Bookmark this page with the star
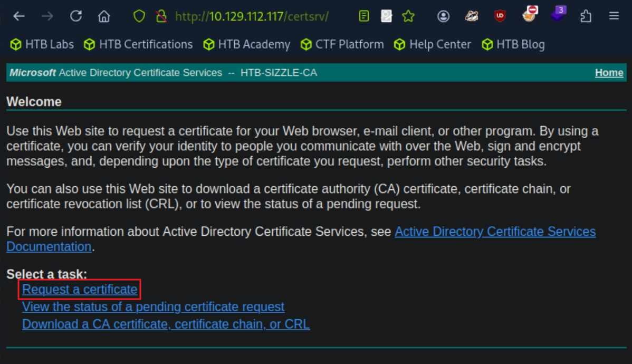Image resolution: width=632 pixels, height=364 pixels. pos(408,16)
